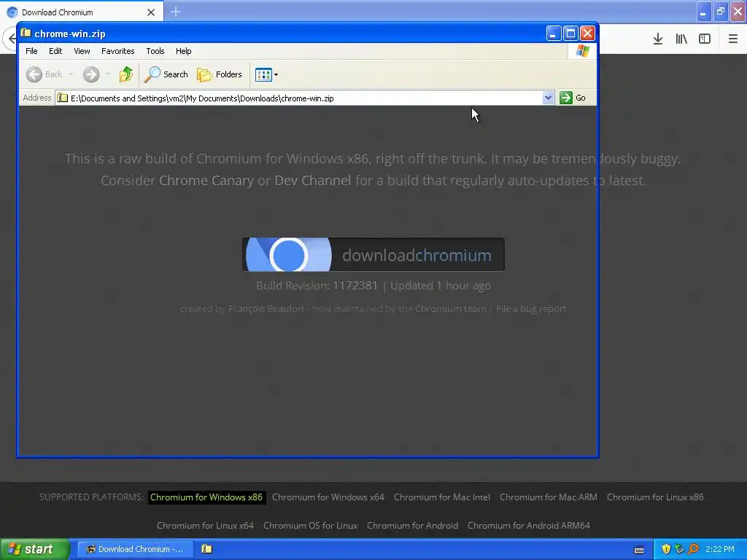
Task: Click the Dev Channel link
Action: [x=312, y=181]
